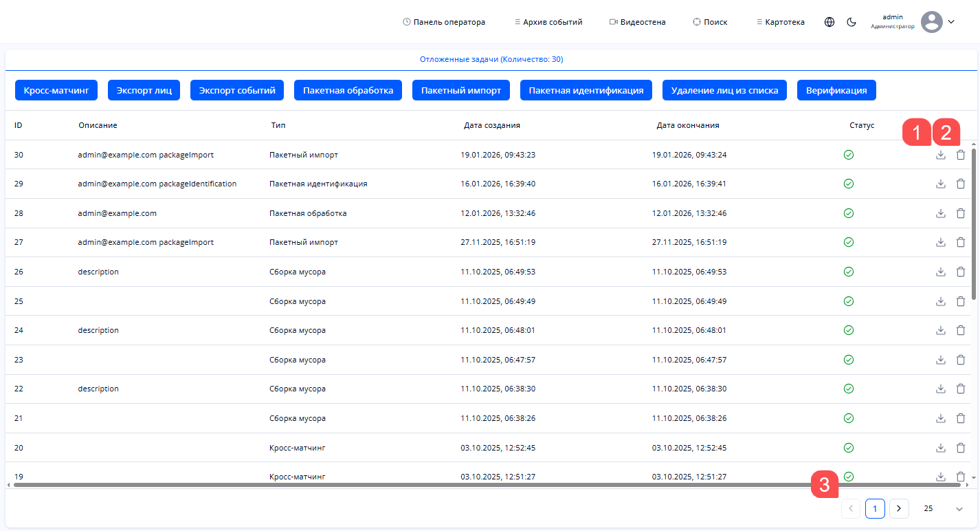Screen dimensions: 980x531
Task: Go to next page arrow
Action: (899, 509)
